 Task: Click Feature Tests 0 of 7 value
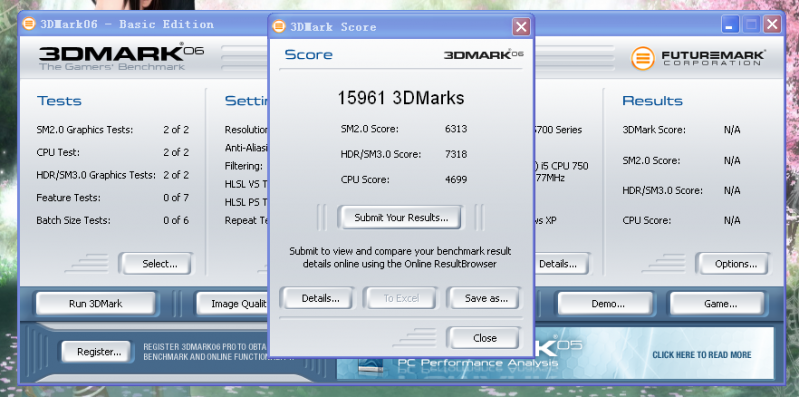tap(176, 198)
